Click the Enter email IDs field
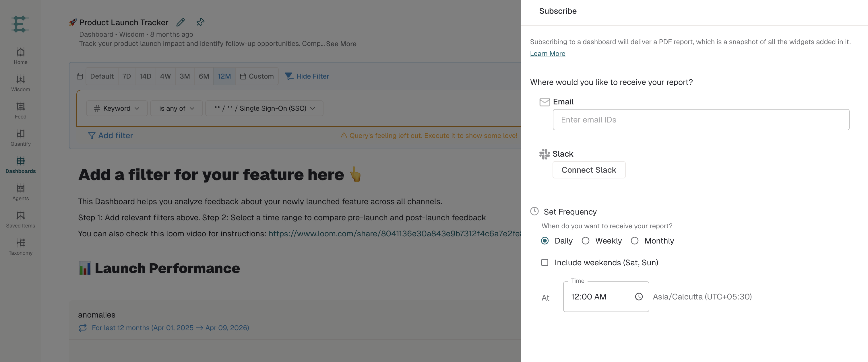This screenshot has width=868, height=362. coord(701,120)
